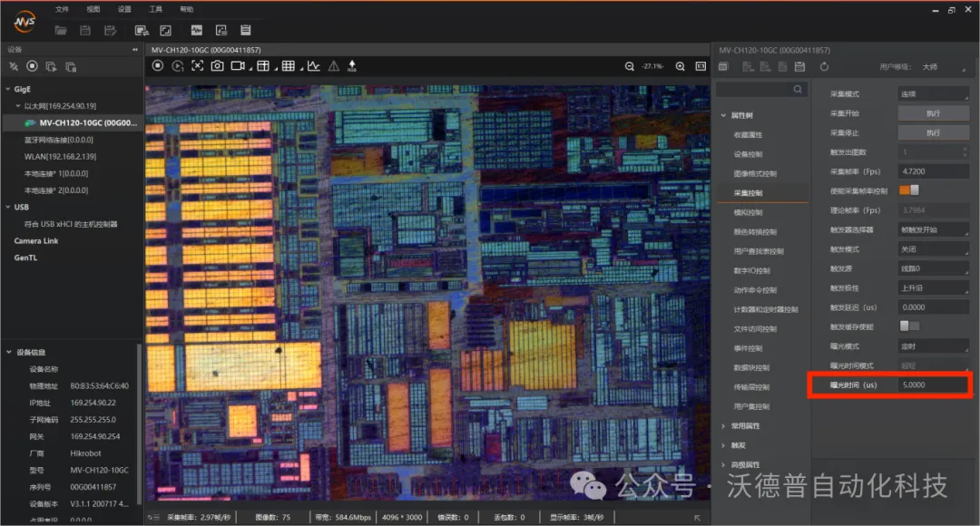
Task: Open the 采集模式 dropdown set to 连续
Action: (x=933, y=93)
